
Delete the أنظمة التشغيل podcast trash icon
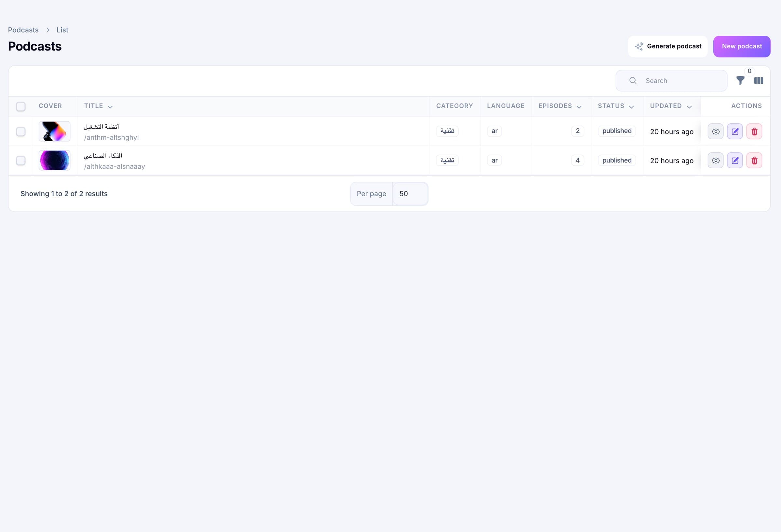pyautogui.click(x=754, y=131)
